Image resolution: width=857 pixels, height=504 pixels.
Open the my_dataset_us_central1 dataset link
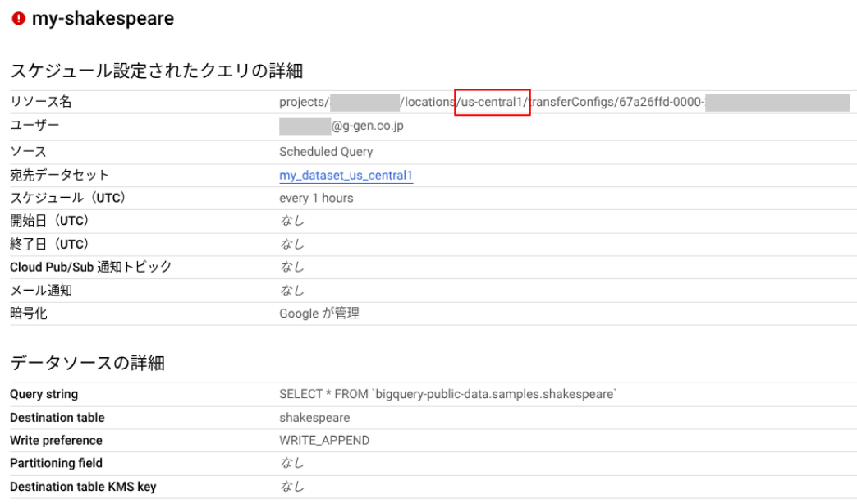346,176
